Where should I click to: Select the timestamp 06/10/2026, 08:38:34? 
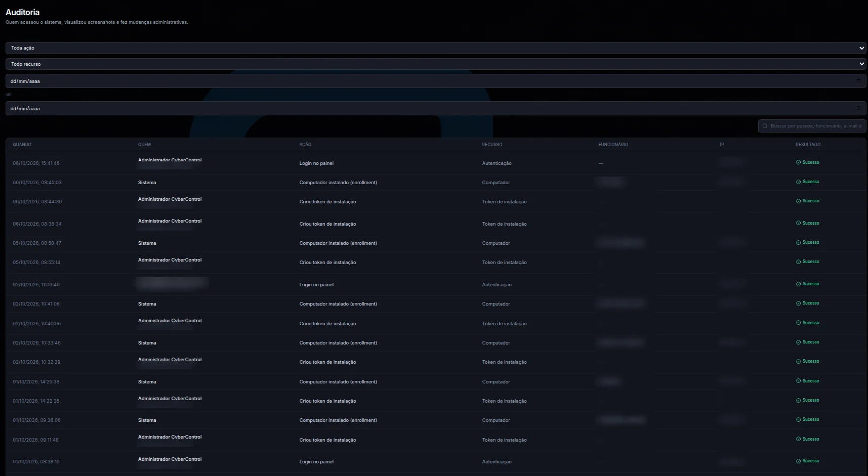tap(37, 224)
